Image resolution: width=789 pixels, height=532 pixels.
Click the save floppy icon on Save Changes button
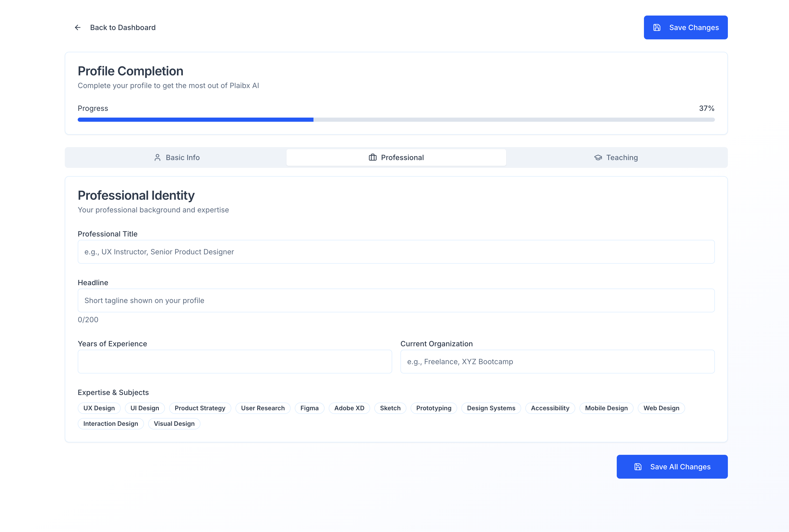click(x=657, y=27)
